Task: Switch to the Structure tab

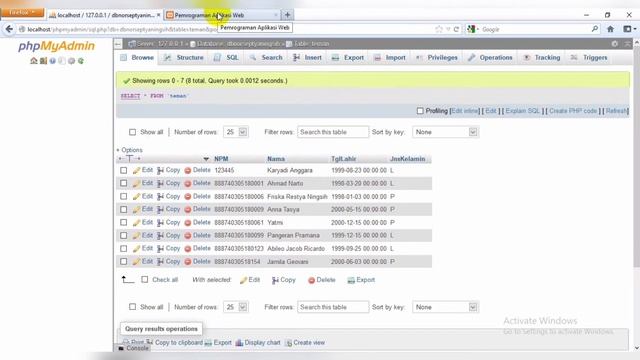Action: point(184,58)
